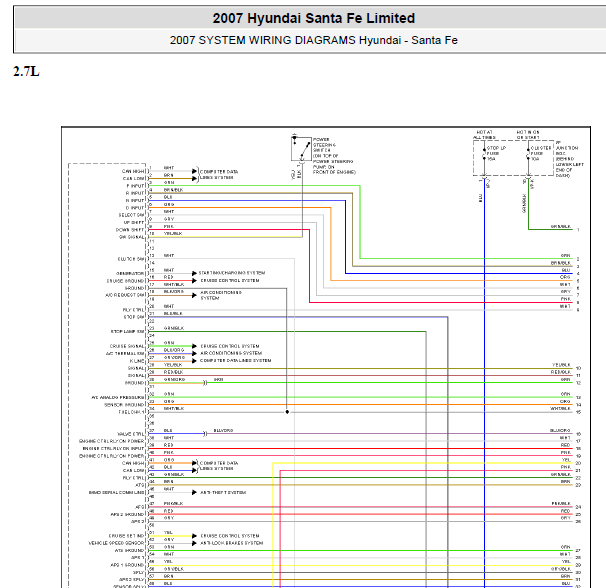The height and width of the screenshot is (588, 606).
Task: Click the 'A/C ANALOG PRESSURE' pin label
Action: [x=118, y=397]
